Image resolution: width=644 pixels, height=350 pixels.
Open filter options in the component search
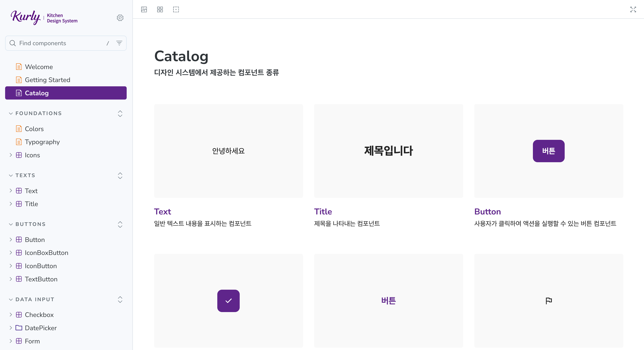click(x=119, y=43)
